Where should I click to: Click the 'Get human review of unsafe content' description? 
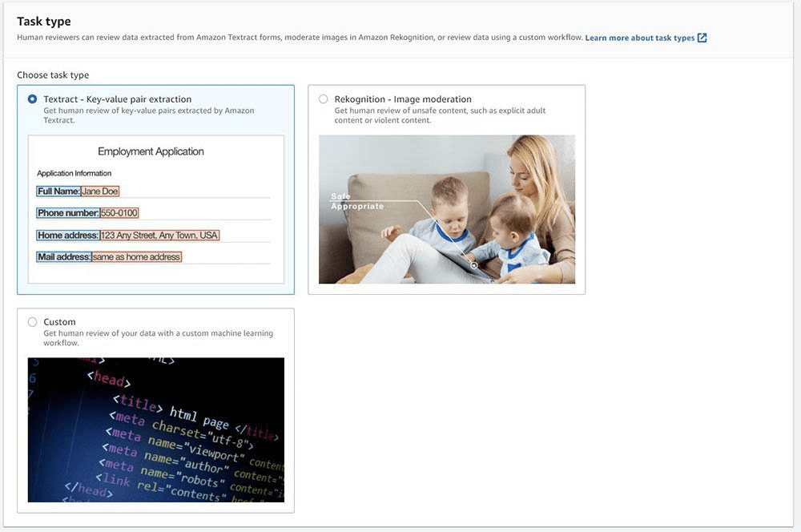tap(440, 115)
